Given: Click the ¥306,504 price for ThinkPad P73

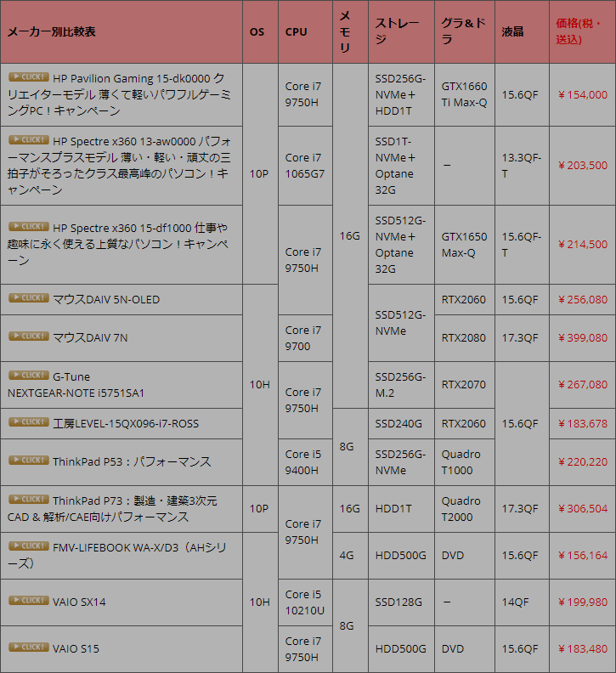Looking at the screenshot, I should tap(582, 508).
